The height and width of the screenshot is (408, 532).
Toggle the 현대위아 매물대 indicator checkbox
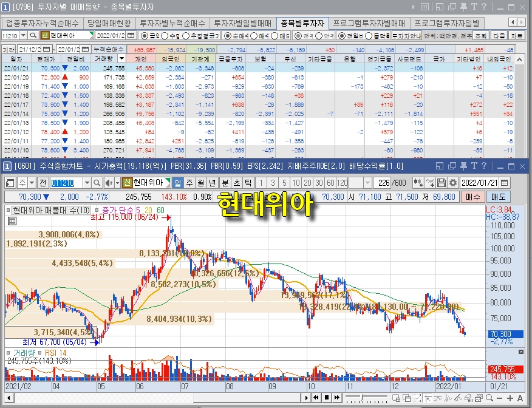(x=8, y=210)
